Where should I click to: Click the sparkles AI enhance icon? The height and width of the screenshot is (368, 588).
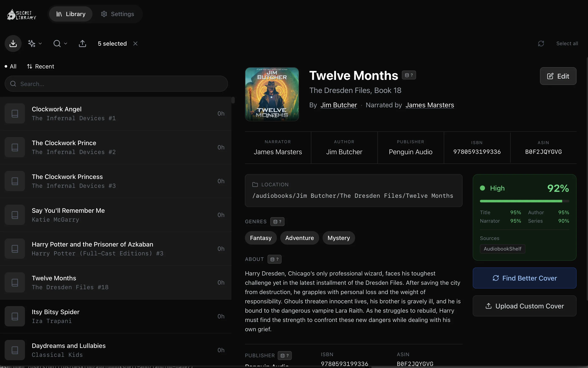pos(32,44)
